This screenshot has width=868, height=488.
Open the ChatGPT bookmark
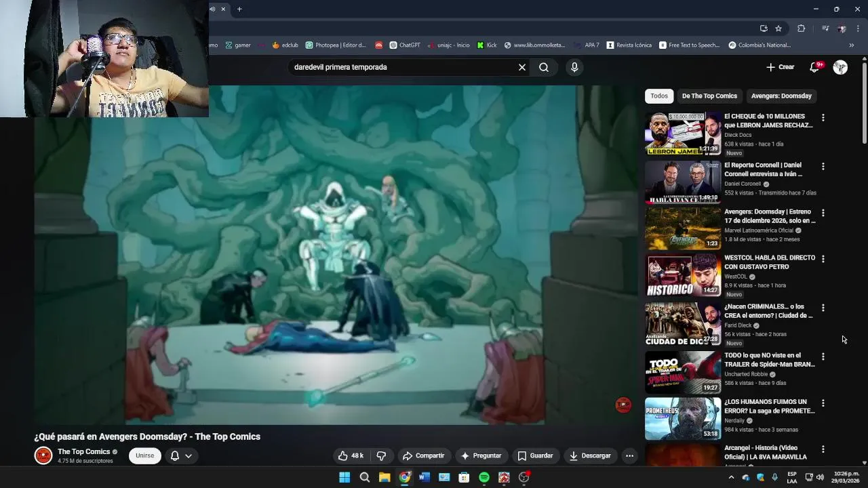point(404,45)
